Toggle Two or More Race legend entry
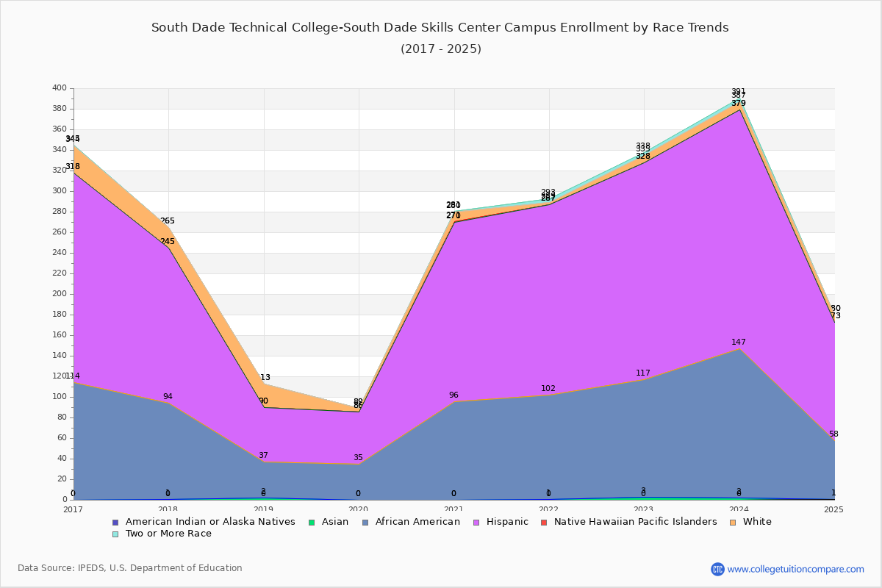 point(161,534)
